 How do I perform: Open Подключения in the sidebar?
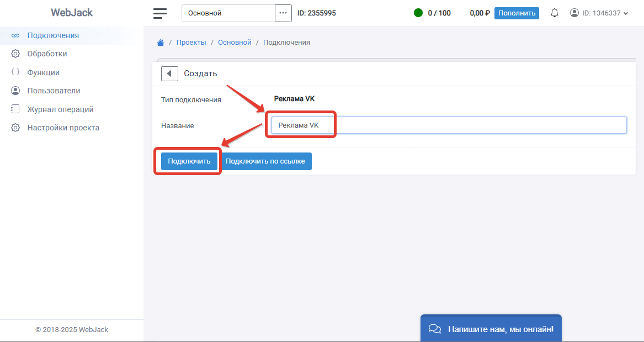[x=53, y=35]
